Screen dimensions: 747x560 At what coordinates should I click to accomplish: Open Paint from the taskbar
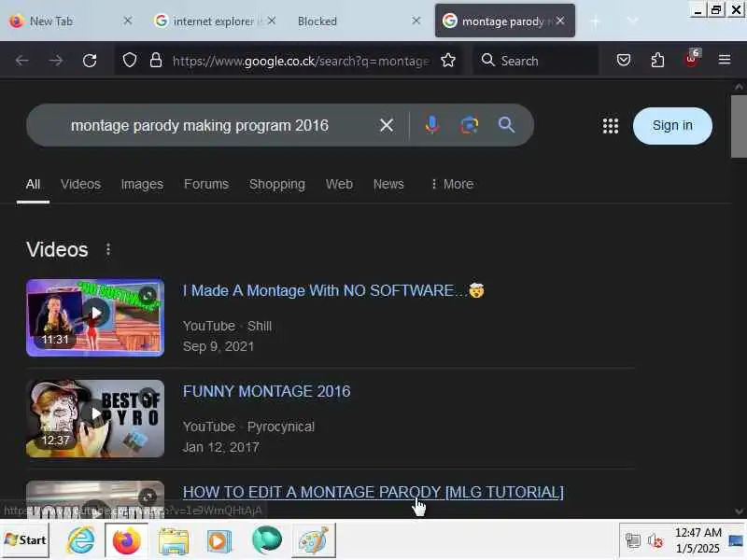click(313, 540)
